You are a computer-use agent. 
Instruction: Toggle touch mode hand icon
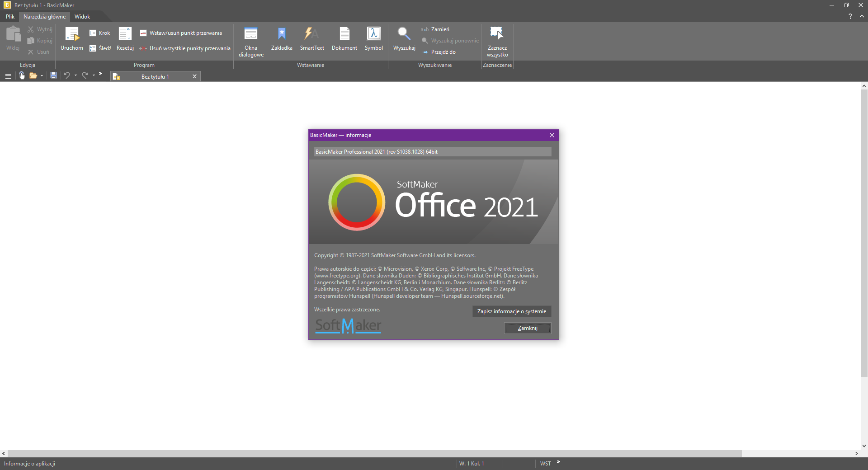22,75
